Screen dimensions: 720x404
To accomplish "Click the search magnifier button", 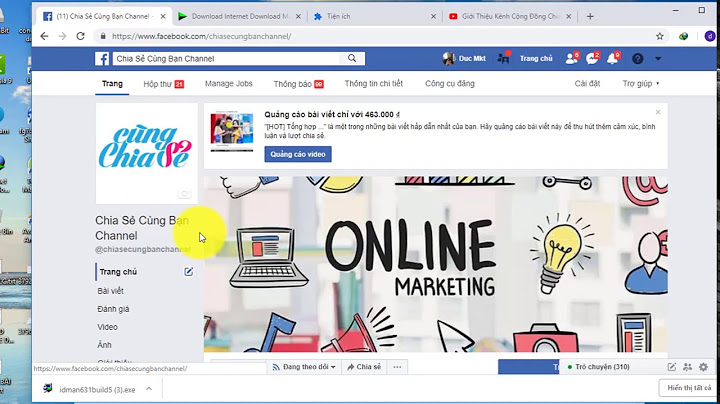I will (x=352, y=58).
